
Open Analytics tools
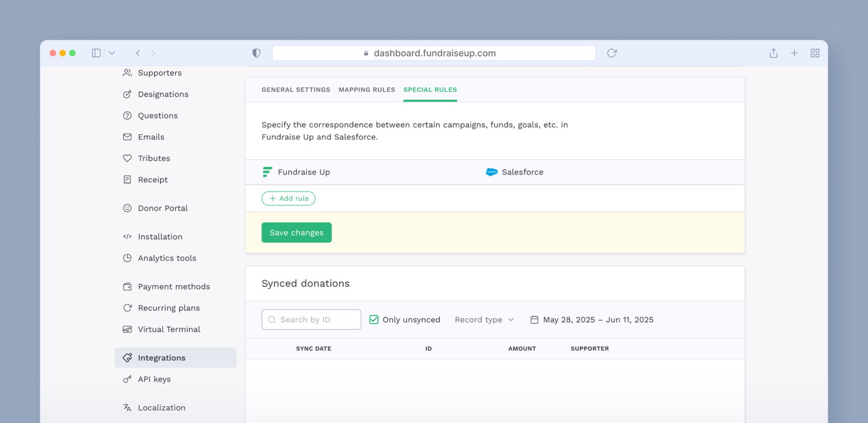tap(166, 258)
